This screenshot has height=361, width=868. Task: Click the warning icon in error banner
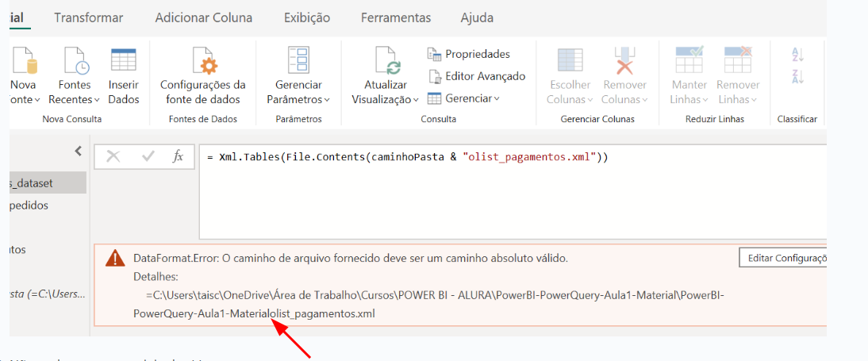click(115, 258)
